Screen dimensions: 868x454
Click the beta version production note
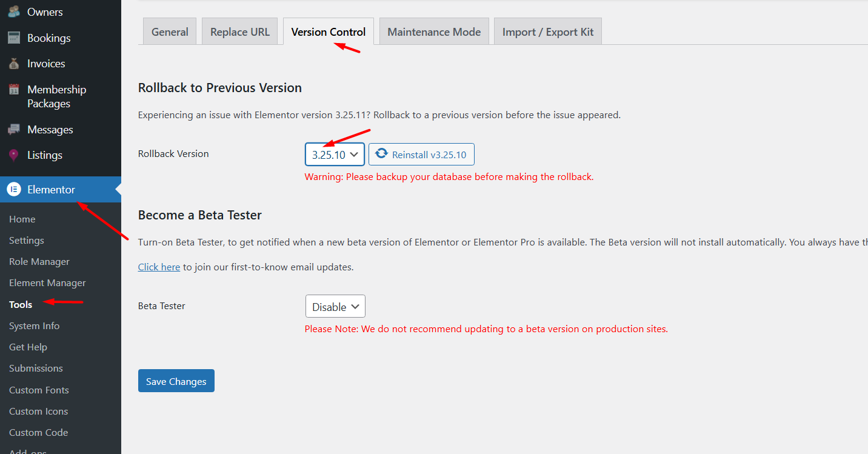pyautogui.click(x=486, y=329)
